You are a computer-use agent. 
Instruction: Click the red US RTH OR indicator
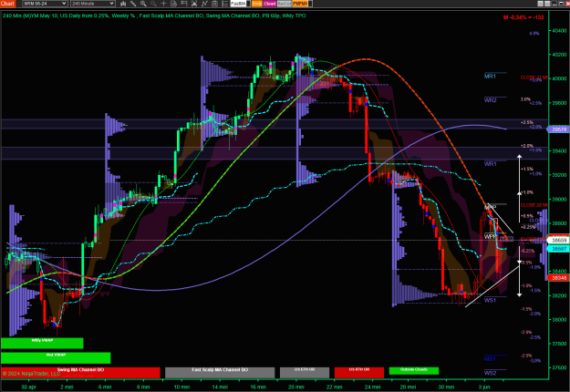[359, 372]
